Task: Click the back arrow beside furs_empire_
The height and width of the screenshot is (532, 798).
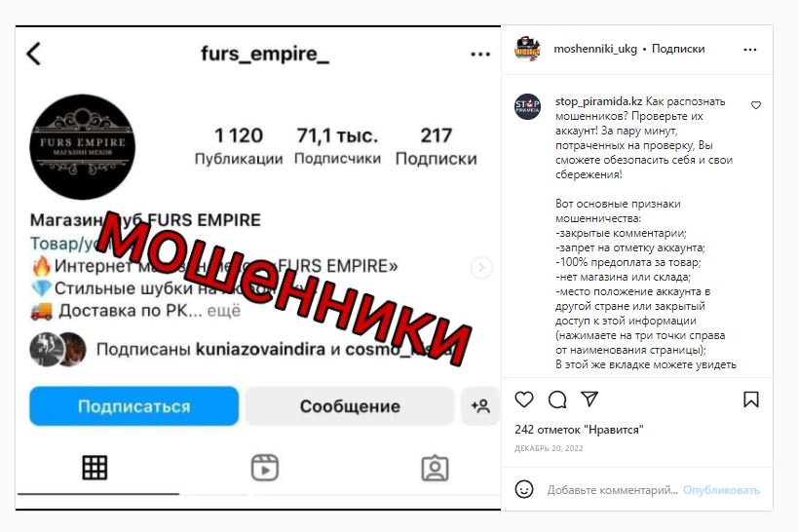Action: coord(33,54)
